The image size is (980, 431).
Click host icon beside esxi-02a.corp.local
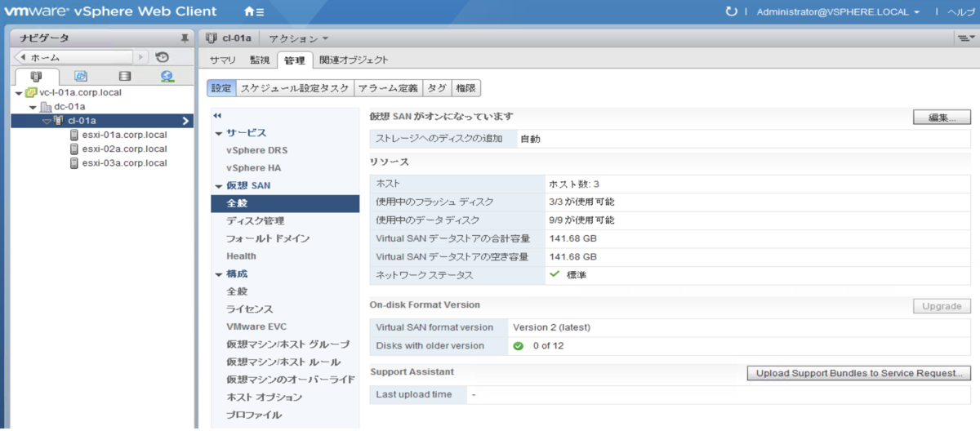[x=74, y=149]
